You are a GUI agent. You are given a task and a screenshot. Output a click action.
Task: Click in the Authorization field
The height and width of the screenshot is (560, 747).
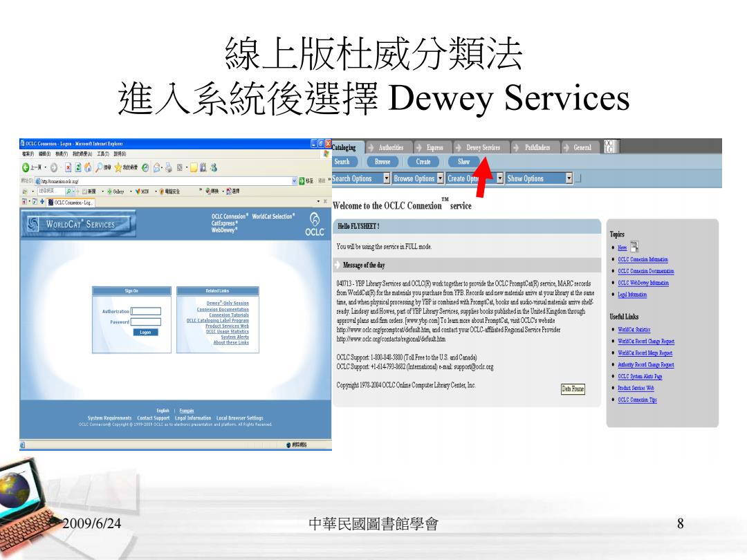tap(146, 311)
